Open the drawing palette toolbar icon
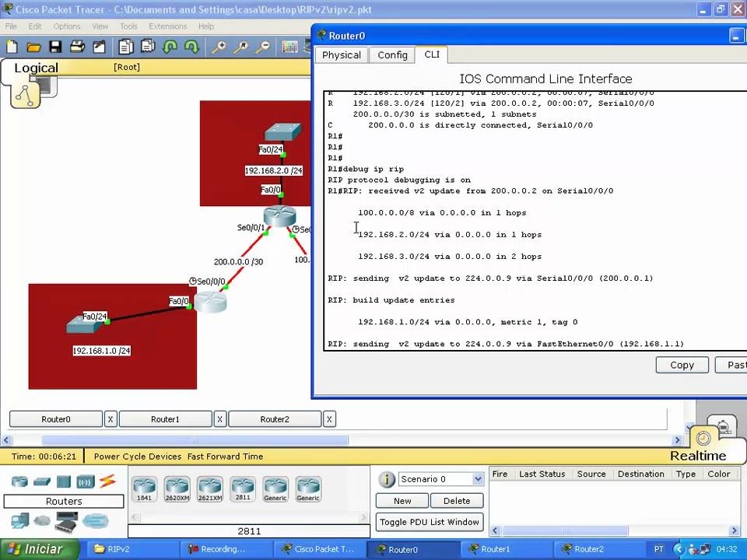This screenshot has height=560, width=747. click(x=289, y=47)
